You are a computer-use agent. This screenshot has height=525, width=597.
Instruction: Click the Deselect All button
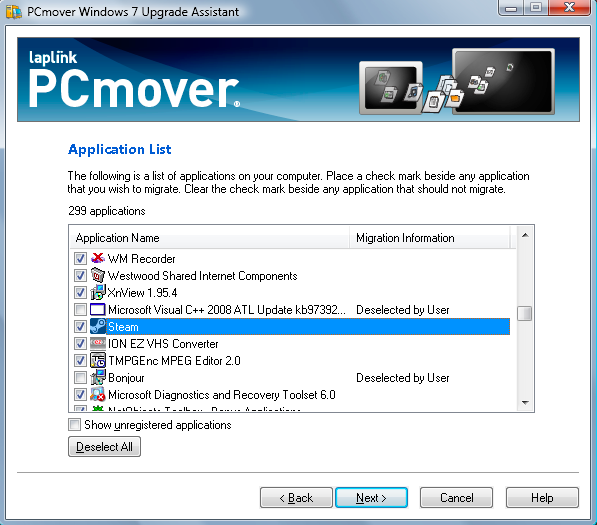point(104,447)
